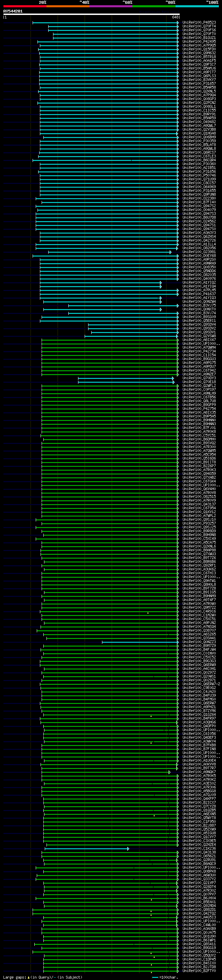This screenshot has width=222, height=980.
Task: Select the UniRef100_C6TLE3 label
Action: (199, 156)
